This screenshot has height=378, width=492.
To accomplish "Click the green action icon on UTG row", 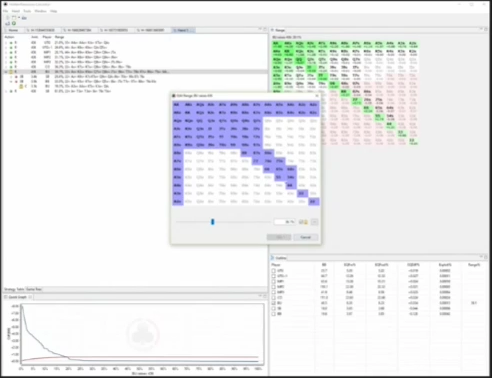I will [x=11, y=43].
